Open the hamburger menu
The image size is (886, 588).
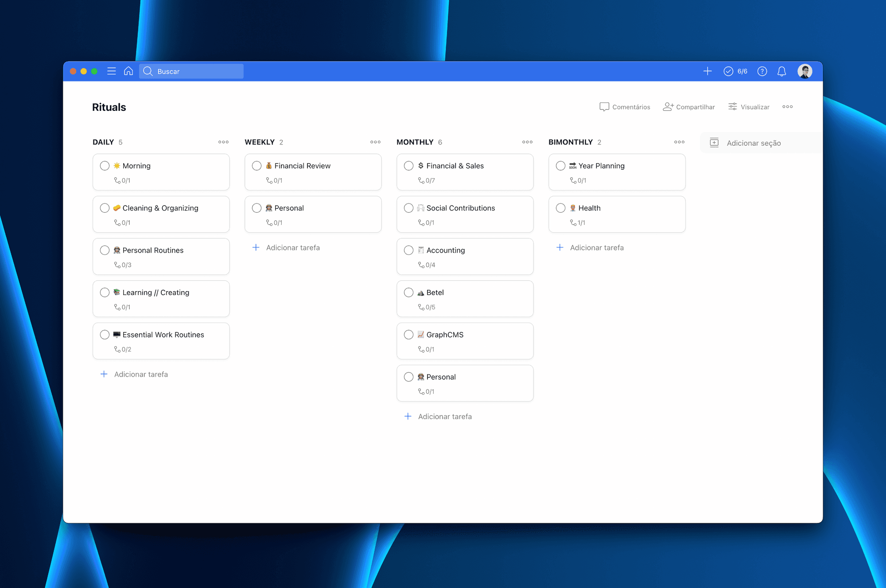(x=112, y=71)
